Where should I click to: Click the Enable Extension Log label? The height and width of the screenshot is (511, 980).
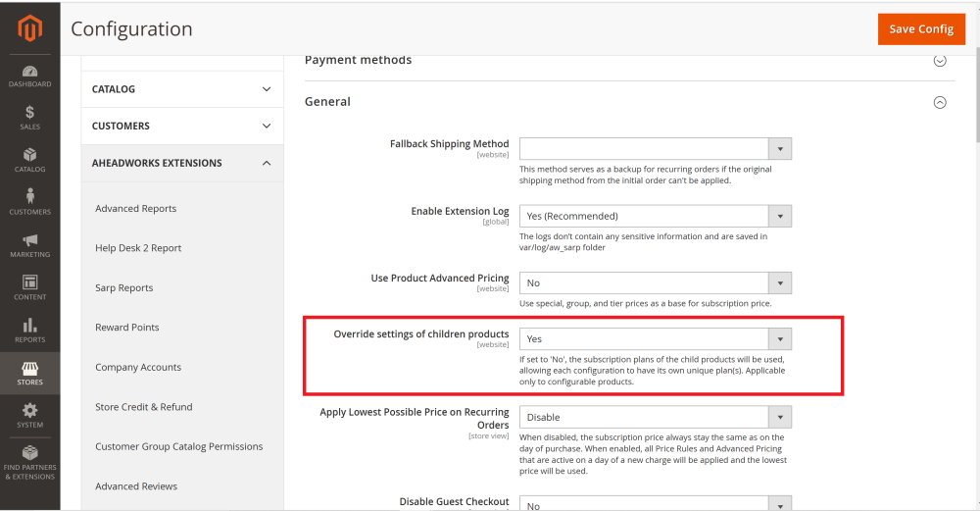click(460, 212)
